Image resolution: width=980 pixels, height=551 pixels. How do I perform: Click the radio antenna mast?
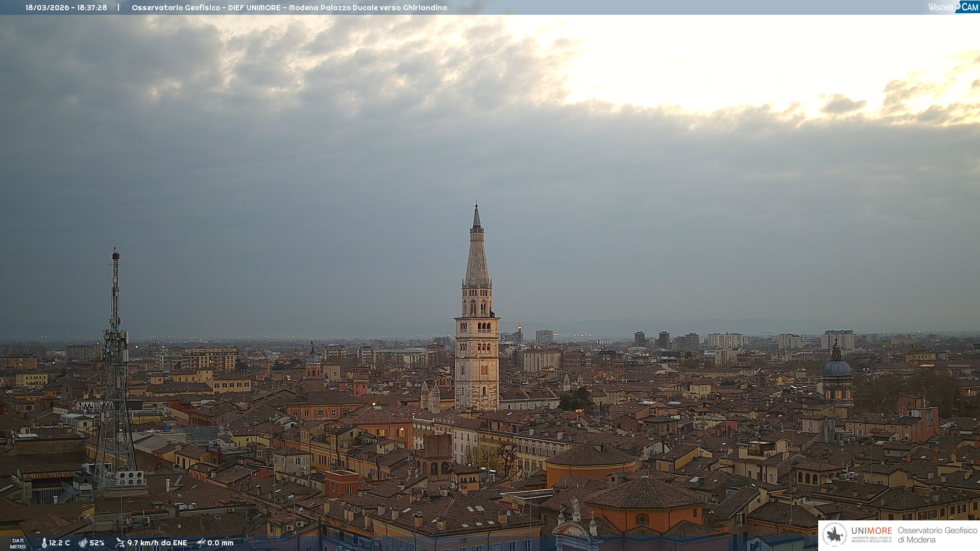click(115, 357)
